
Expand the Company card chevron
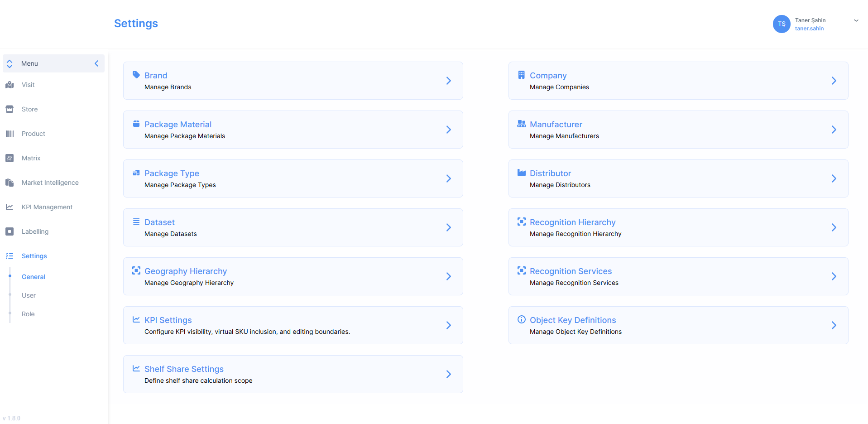pos(834,81)
